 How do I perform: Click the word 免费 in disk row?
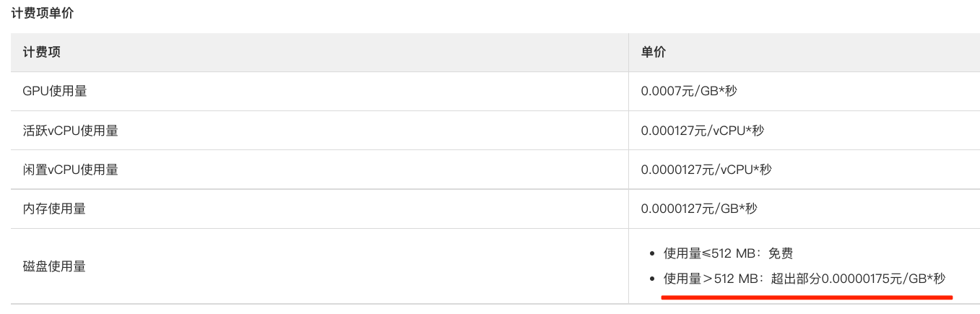point(781,253)
